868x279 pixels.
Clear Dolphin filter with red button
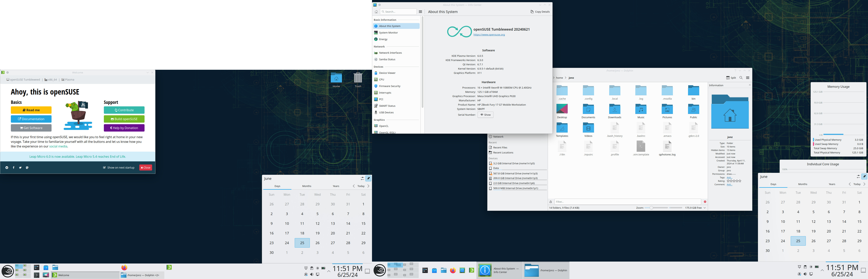click(705, 202)
